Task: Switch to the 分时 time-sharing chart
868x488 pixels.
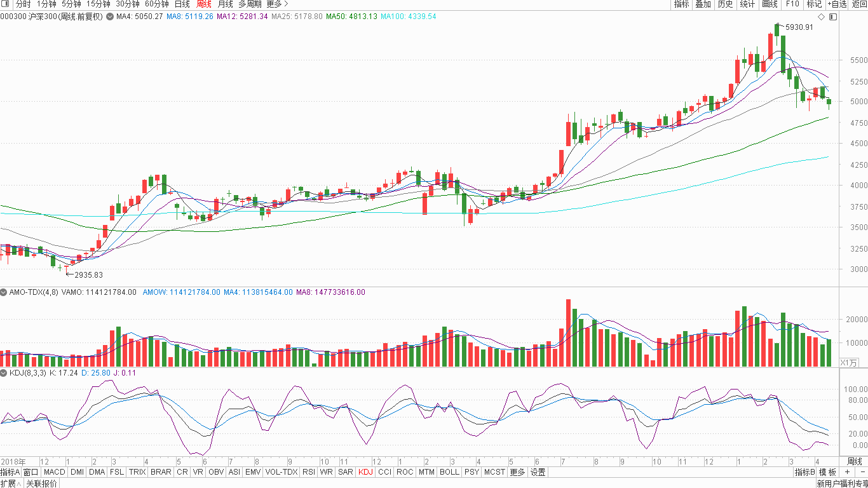Action: (23, 4)
